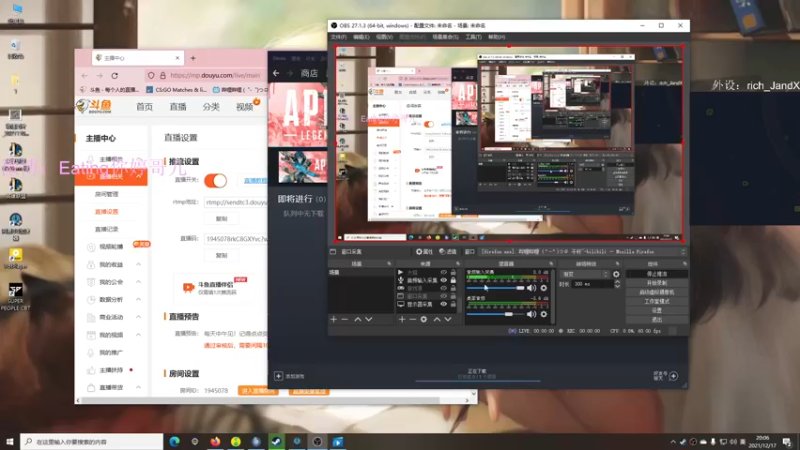The image size is (800, 450).
Task: Expand 我的公会 in Douyu sidebar
Action: (138, 282)
